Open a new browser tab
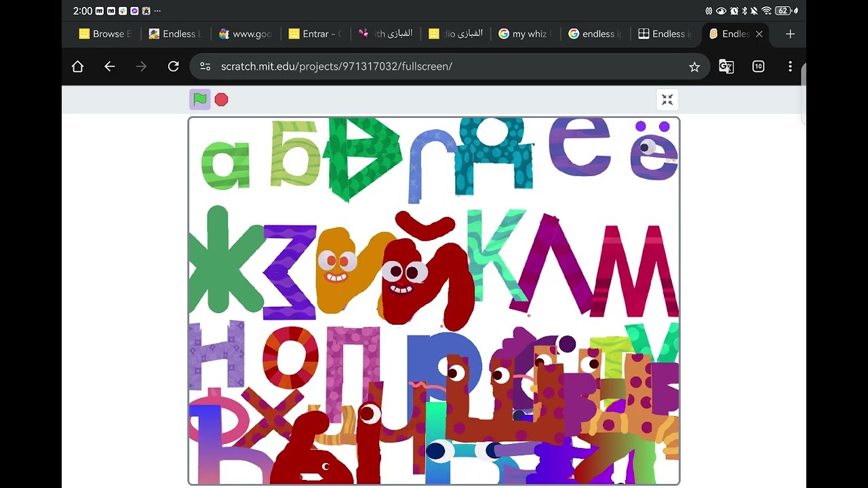This screenshot has width=868, height=488. 790,34
